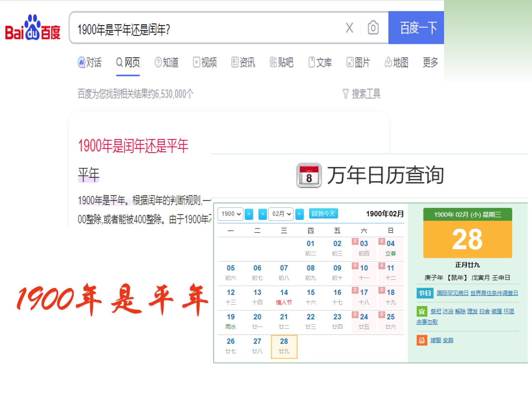Click the 嫁娶 taboo link

pyautogui.click(x=436, y=340)
